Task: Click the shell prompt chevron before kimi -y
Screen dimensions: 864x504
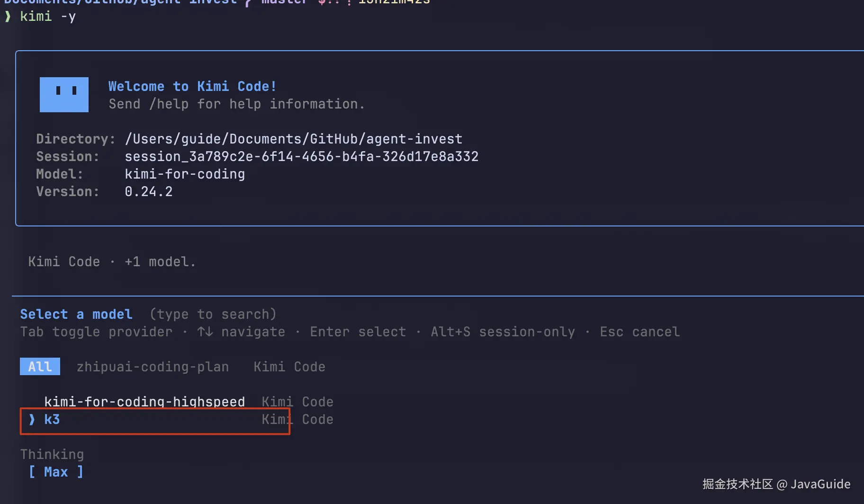Action: (8, 17)
